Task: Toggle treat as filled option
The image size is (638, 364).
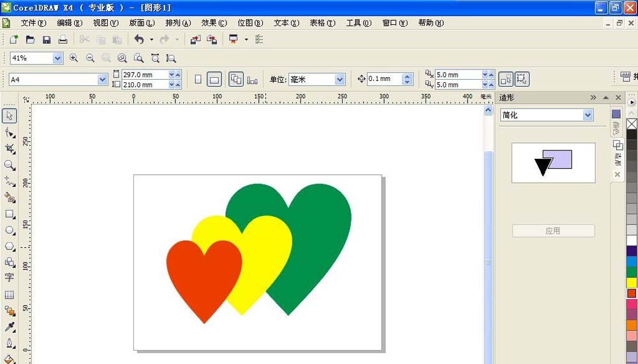Action: point(506,80)
